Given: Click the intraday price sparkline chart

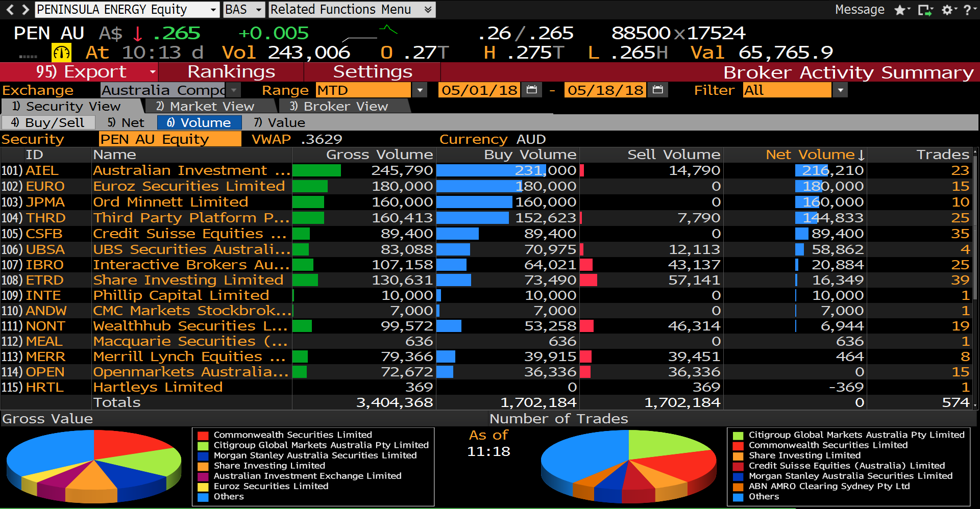Looking at the screenshot, I should [x=370, y=34].
